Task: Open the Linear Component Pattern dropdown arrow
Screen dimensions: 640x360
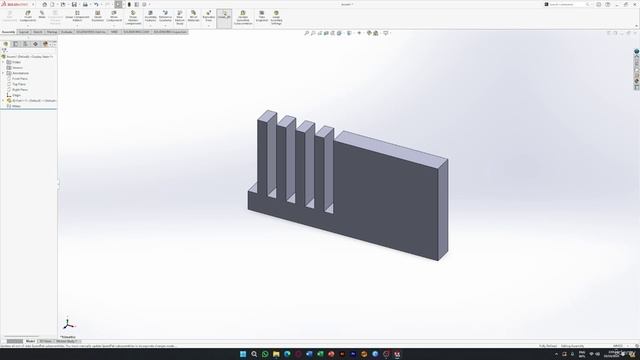Action: click(x=77, y=26)
